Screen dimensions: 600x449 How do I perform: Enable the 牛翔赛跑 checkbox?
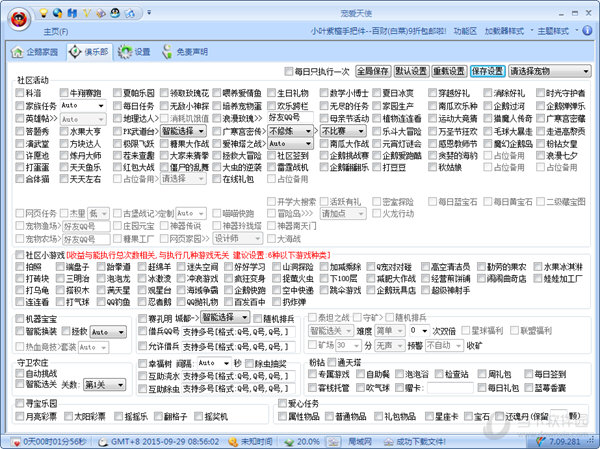tap(64, 93)
